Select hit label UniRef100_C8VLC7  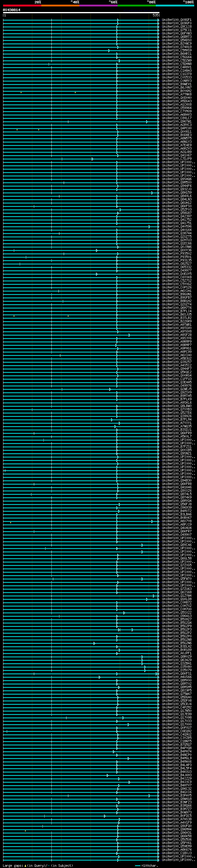tap(177, 118)
